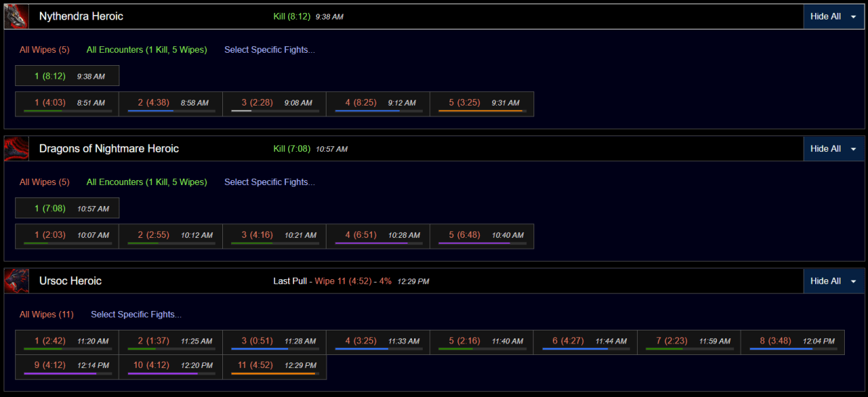
Task: Open Ursoc wipe 7 (2:23) at 11:59 AM
Action: point(689,342)
